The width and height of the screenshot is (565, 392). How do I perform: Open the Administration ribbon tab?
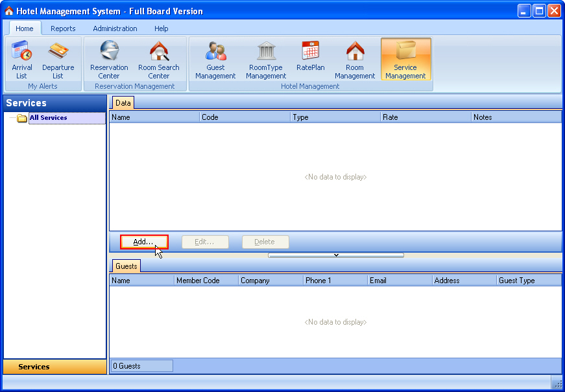(115, 29)
